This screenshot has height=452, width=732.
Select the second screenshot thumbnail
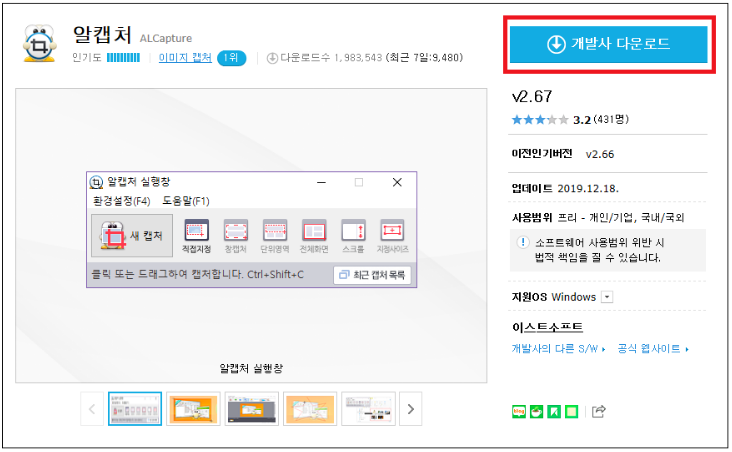(x=193, y=409)
